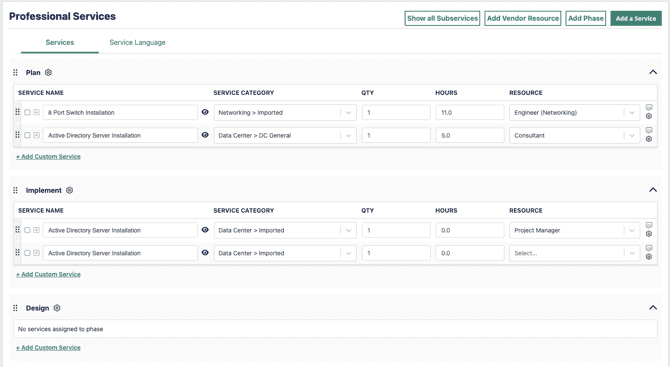The width and height of the screenshot is (670, 367).
Task: Open comment icon for Project Manager row
Action: [x=649, y=225]
